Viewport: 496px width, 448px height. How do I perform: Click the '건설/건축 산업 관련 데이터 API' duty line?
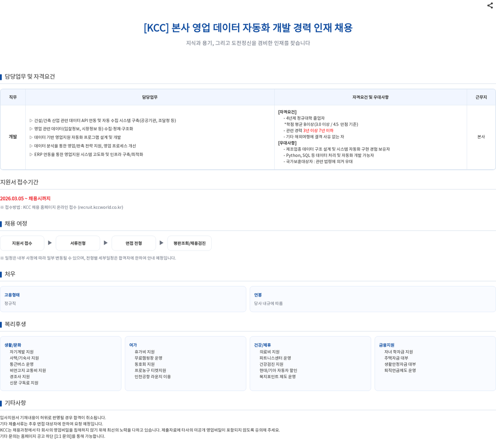point(103,120)
